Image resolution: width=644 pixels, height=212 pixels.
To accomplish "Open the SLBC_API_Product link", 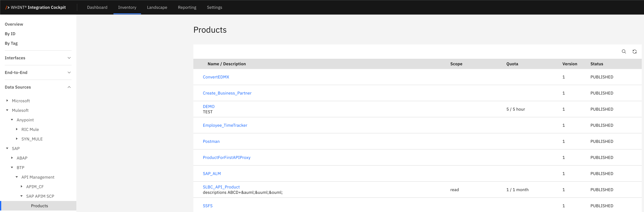I will [x=221, y=187].
